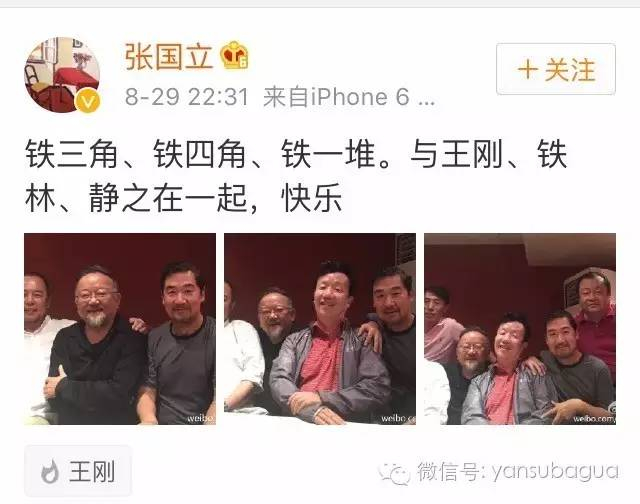The height and width of the screenshot is (504, 640).
Task: Click the 微信号: yansubagua watermark text
Action: tap(518, 472)
